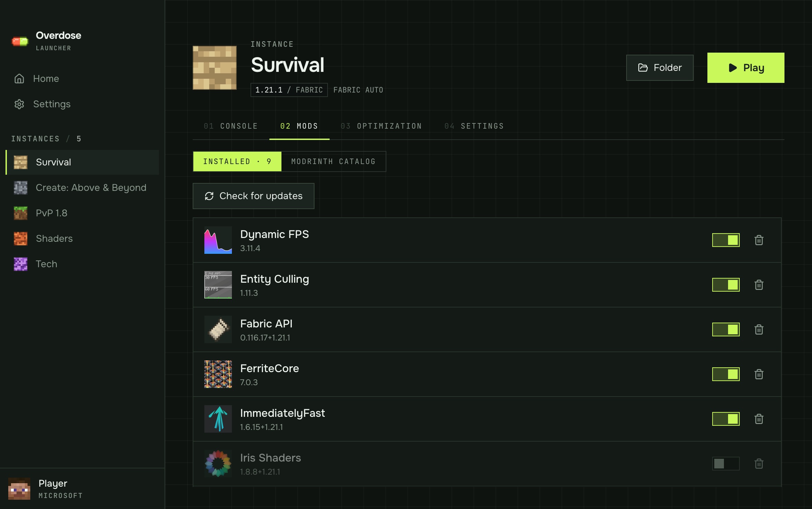Viewport: 812px width, 509px height.
Task: Disable the Fabric API mod toggle
Action: (726, 329)
